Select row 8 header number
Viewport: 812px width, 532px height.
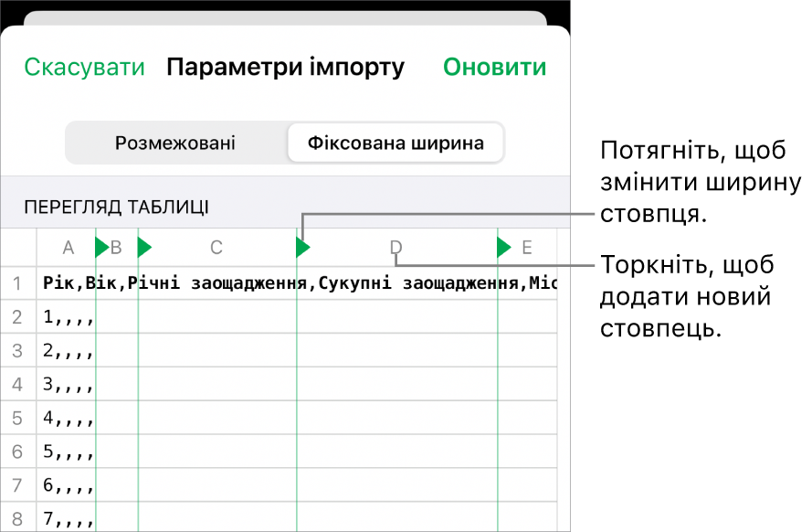pyautogui.click(x=17, y=518)
